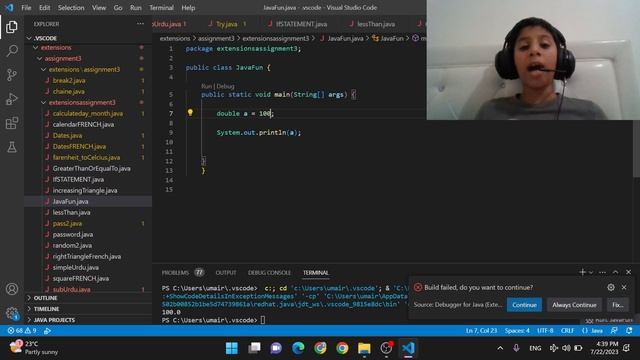Open File Explorer from taskbar

click(364, 348)
